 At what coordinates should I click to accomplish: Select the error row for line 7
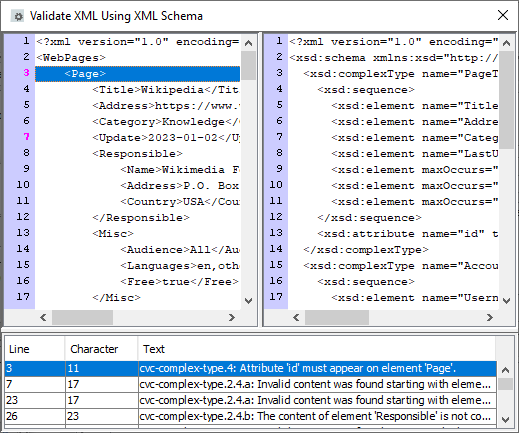pyautogui.click(x=250, y=384)
